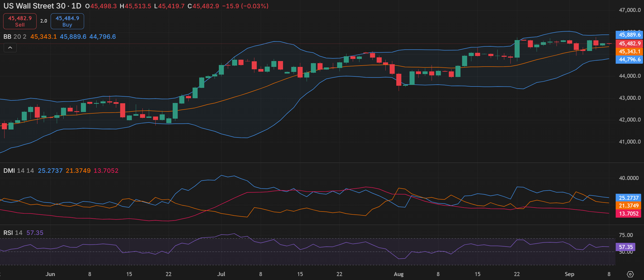Click the pink 13.7052 ADX axis label
644x280 pixels.
click(628, 214)
